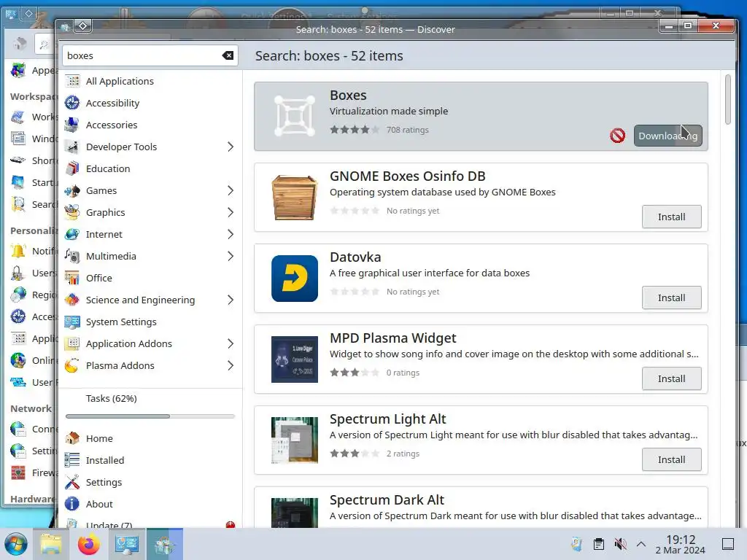Click the All Applications category icon
The height and width of the screenshot is (560, 747).
click(72, 81)
